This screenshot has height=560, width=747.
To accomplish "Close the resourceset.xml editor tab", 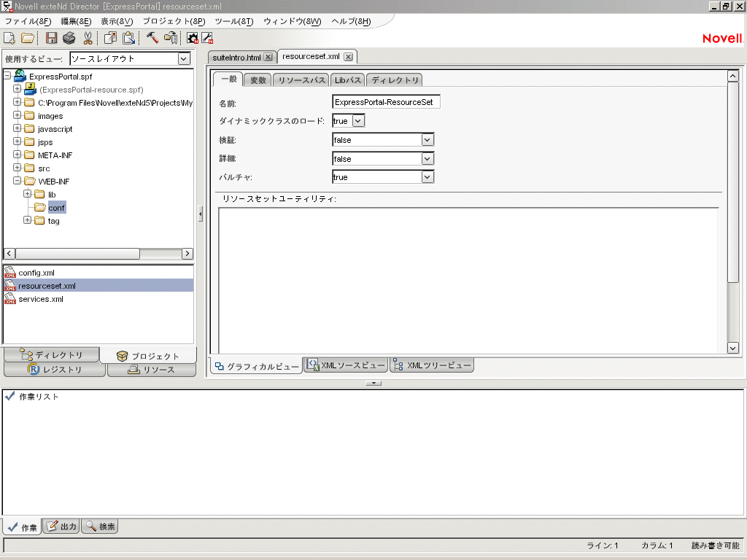I will [x=348, y=57].
